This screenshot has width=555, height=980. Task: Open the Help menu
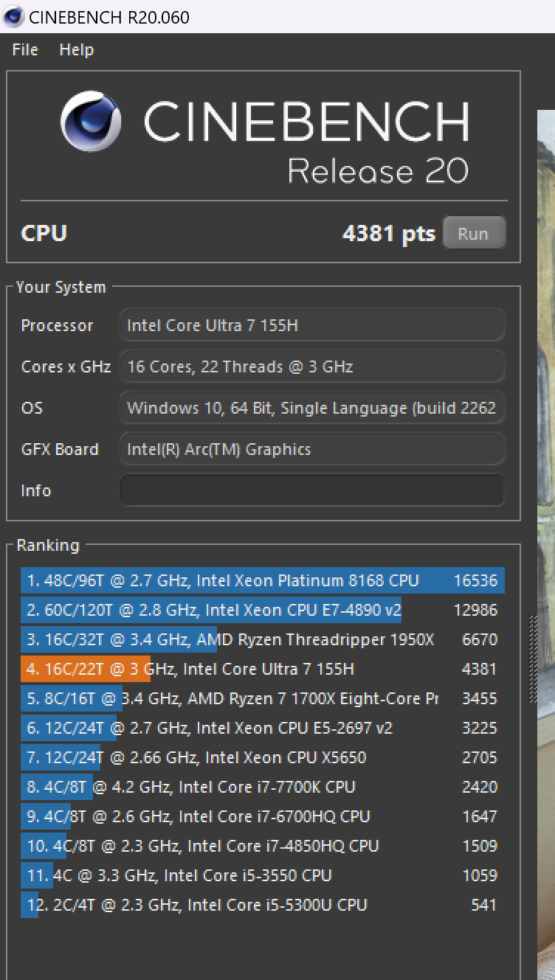[77, 49]
